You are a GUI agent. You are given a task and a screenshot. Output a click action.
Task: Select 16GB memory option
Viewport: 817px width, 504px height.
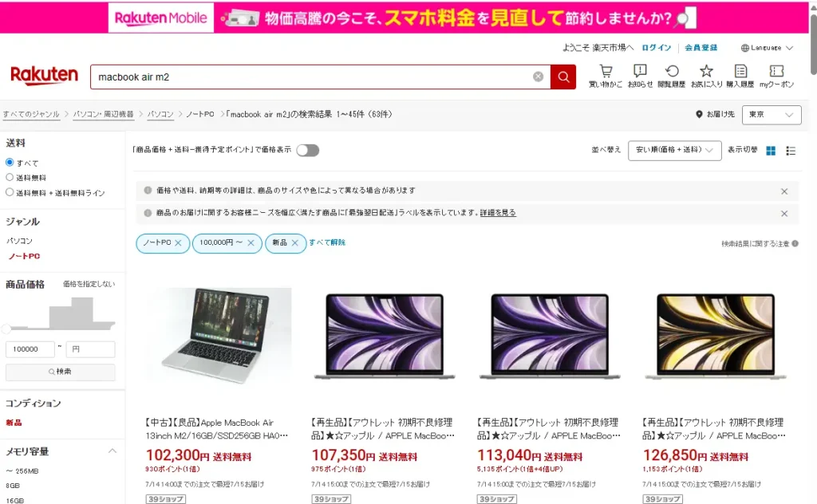(x=14, y=500)
